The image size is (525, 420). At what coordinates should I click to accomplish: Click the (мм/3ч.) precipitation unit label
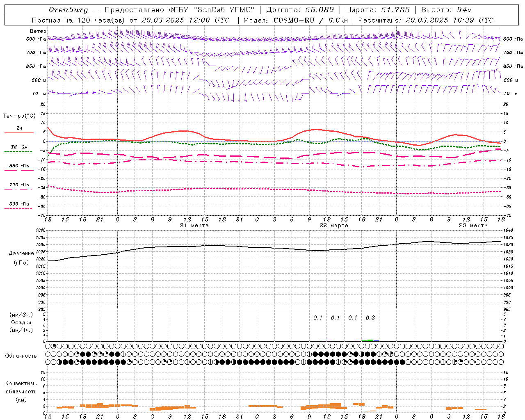21,315
